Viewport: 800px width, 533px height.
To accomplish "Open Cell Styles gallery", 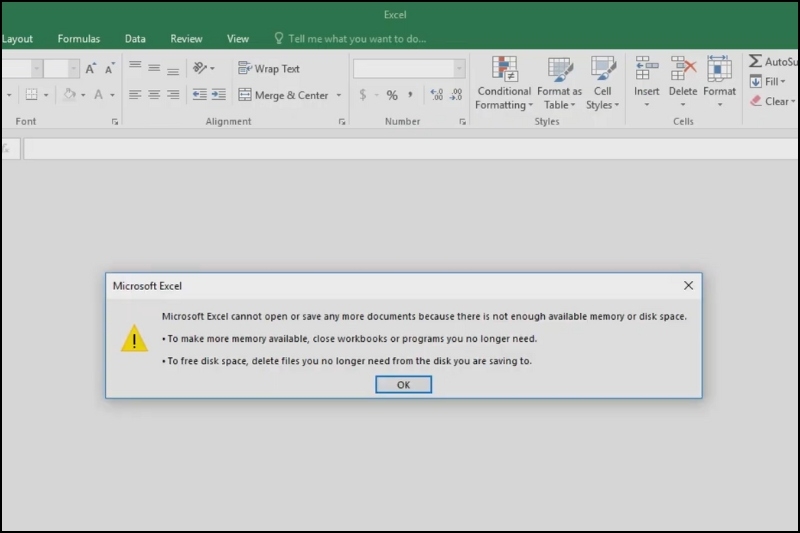I will point(603,83).
